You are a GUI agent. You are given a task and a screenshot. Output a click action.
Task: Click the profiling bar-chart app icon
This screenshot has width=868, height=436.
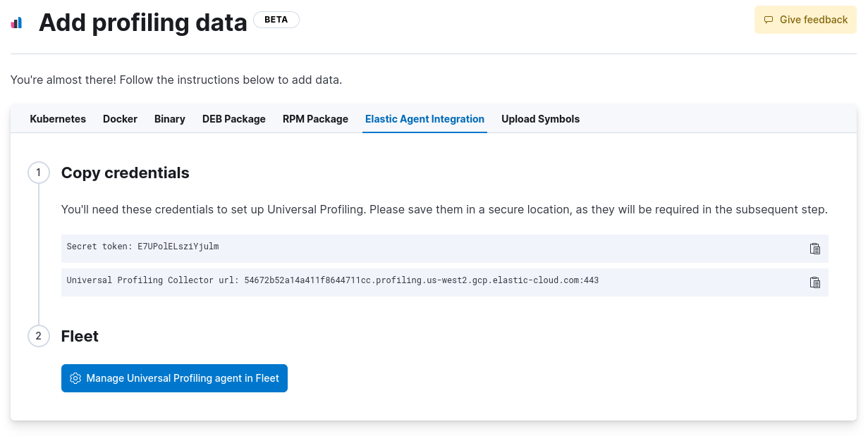[x=17, y=22]
